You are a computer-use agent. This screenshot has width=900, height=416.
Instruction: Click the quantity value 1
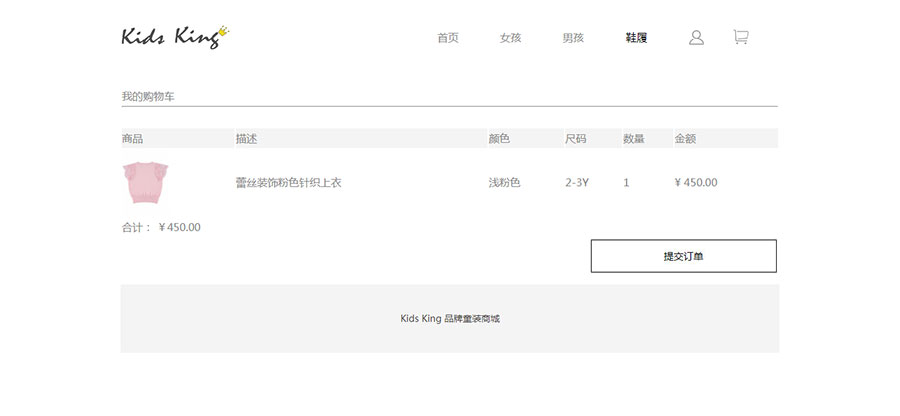point(626,183)
